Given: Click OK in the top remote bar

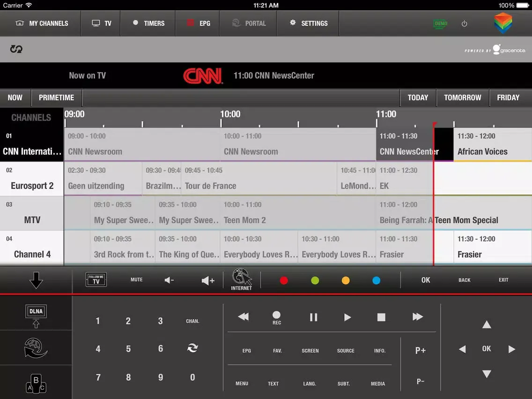Looking at the screenshot, I should [x=426, y=280].
